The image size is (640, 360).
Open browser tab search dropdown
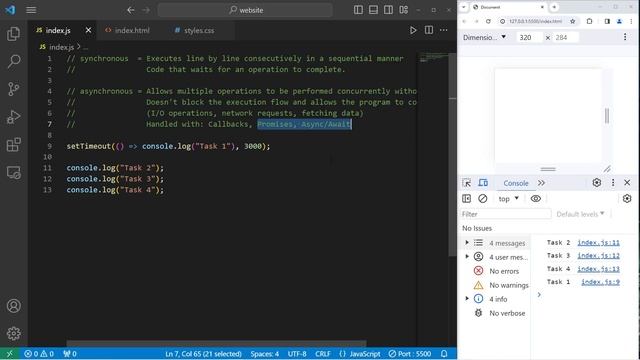point(463,7)
